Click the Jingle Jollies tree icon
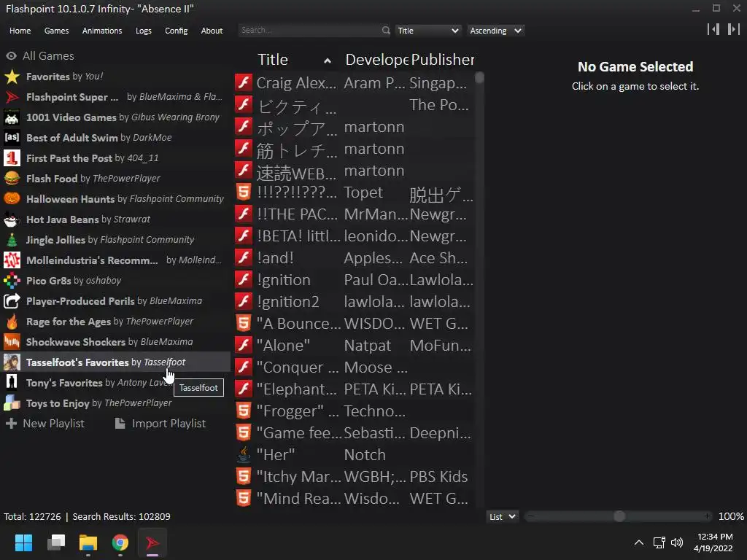747x560 pixels. click(x=12, y=239)
